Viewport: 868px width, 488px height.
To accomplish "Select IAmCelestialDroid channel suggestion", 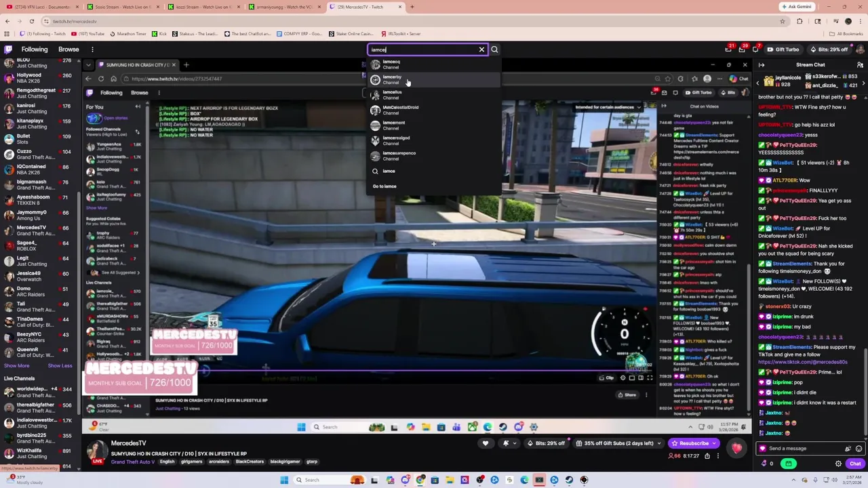I will coord(434,110).
